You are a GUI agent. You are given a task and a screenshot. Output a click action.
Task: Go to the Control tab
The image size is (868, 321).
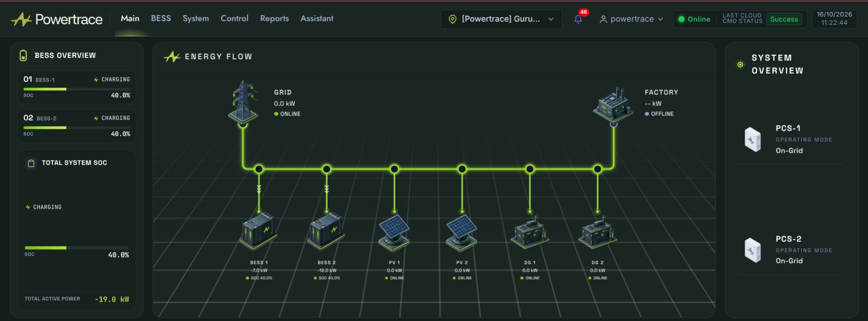pyautogui.click(x=235, y=18)
